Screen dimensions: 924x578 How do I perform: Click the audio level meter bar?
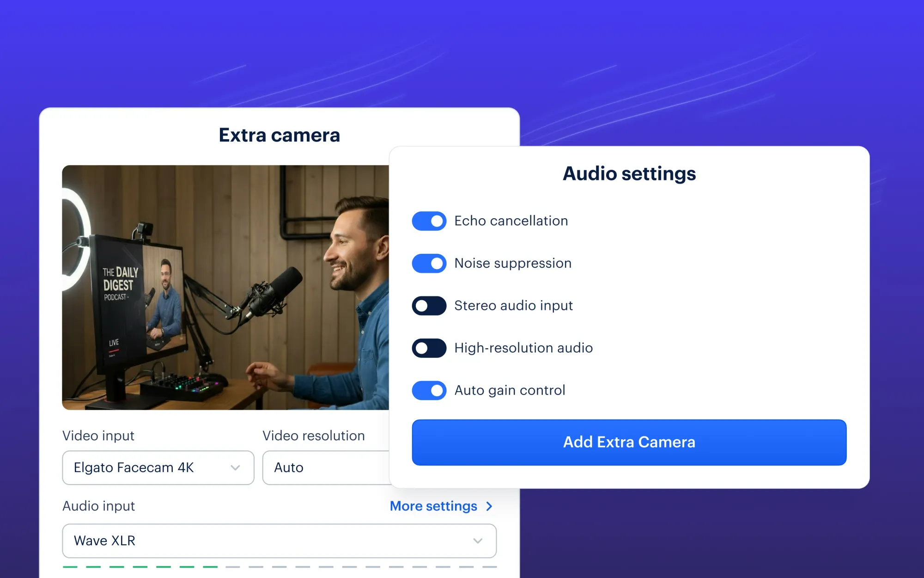pos(279,566)
